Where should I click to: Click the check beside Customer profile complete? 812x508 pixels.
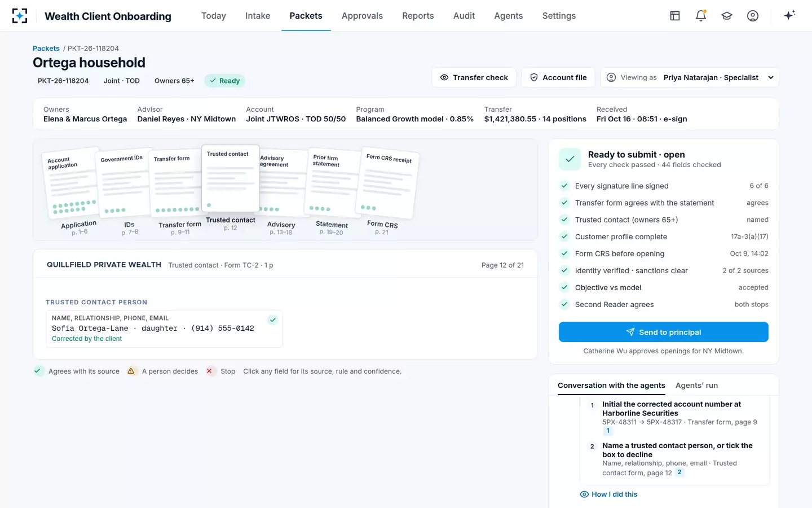pyautogui.click(x=564, y=237)
